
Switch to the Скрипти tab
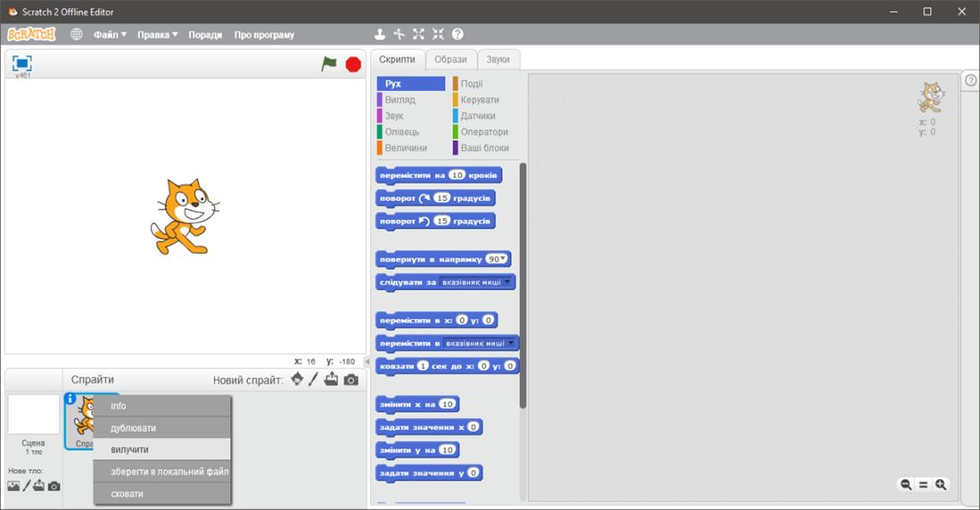pos(397,59)
